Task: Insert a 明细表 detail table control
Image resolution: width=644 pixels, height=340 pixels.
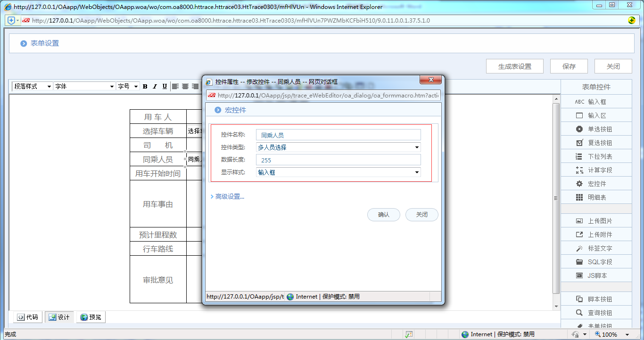Action: pos(596,197)
